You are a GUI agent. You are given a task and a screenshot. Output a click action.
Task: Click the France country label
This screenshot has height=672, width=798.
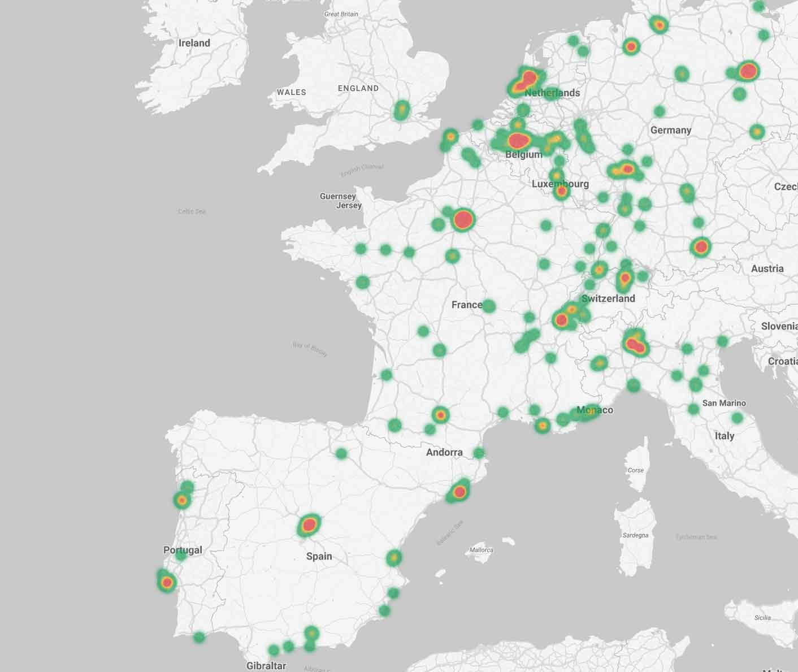pyautogui.click(x=467, y=305)
